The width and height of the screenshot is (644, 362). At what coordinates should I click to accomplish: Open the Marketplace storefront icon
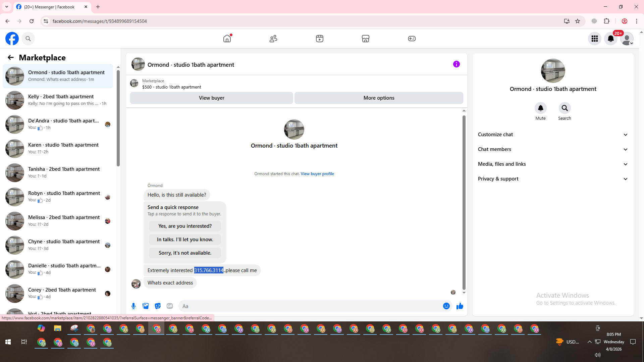366,39
